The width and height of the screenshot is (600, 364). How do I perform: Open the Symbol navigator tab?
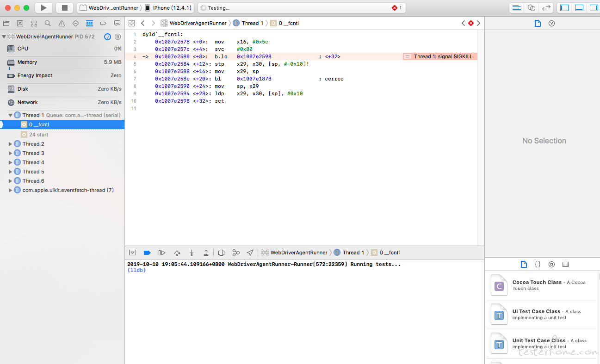pos(34,23)
